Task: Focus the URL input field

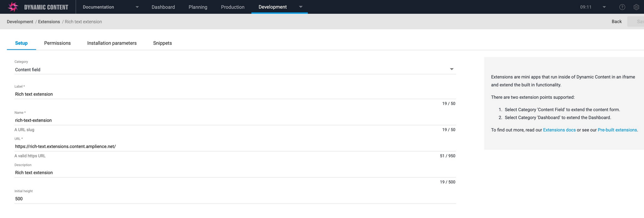Action: pos(235,146)
